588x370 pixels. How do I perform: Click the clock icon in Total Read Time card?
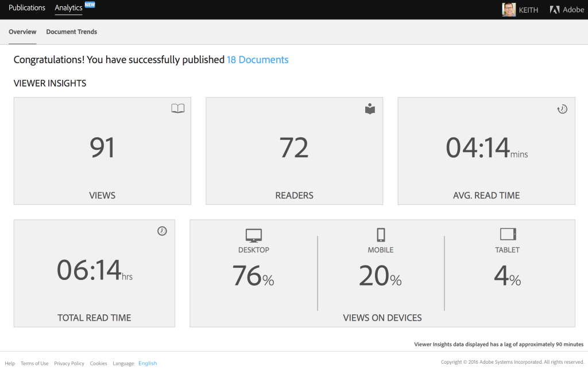[x=162, y=231]
